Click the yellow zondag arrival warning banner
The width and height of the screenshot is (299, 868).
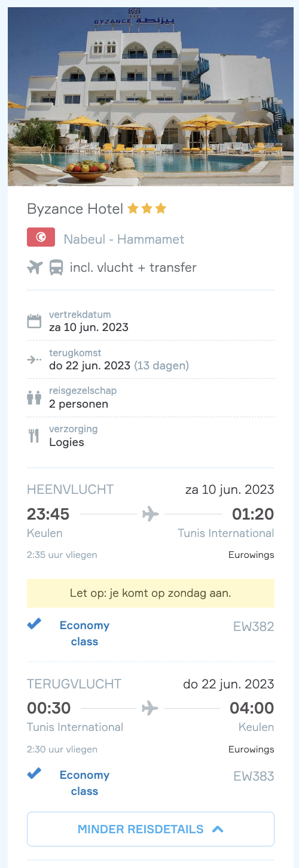pos(151,593)
